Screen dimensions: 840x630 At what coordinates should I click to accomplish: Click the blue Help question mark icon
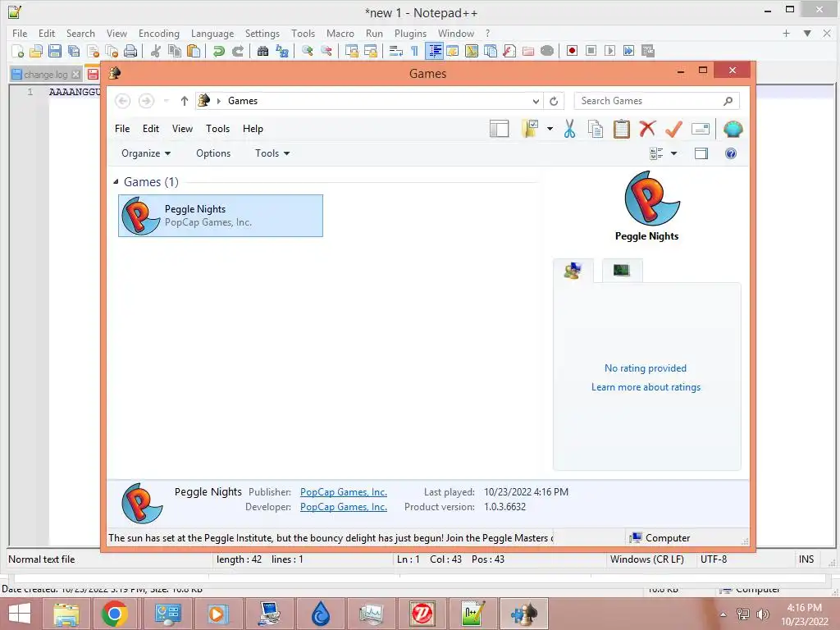(x=731, y=153)
